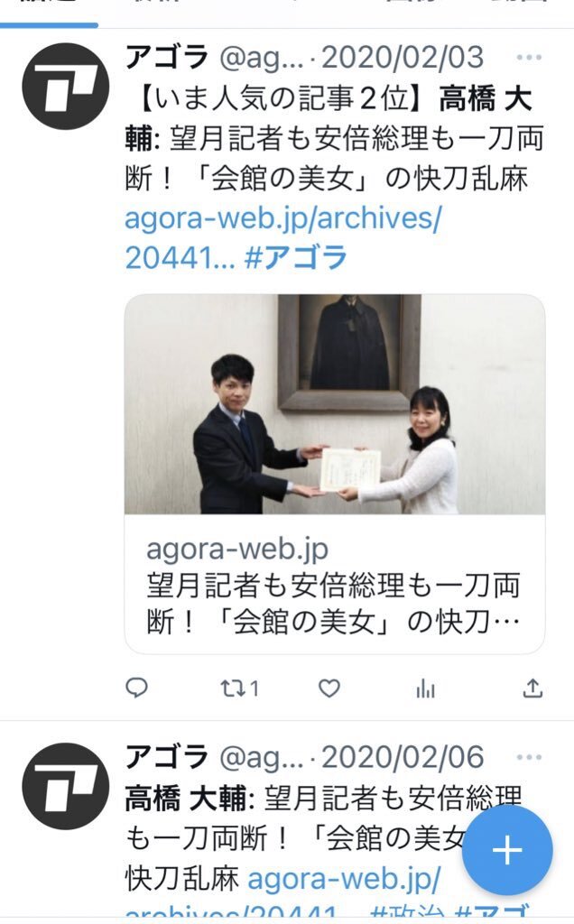Open アゴラ avatar on the first tweet
The width and height of the screenshot is (574, 924).
[x=65, y=87]
